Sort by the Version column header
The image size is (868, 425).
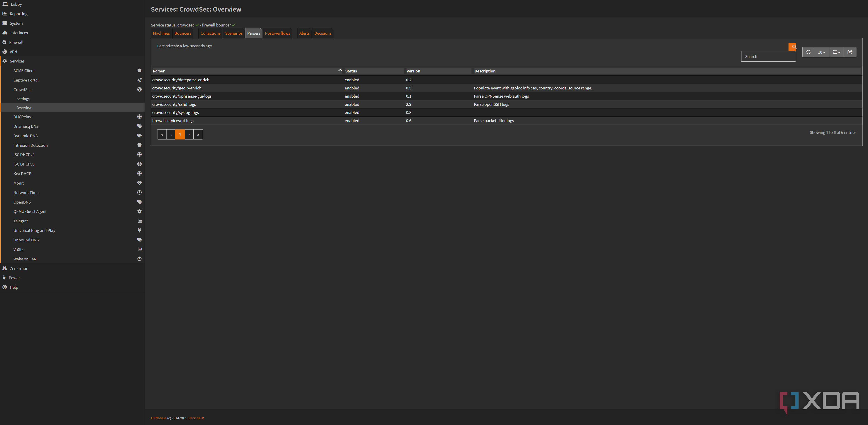point(438,71)
